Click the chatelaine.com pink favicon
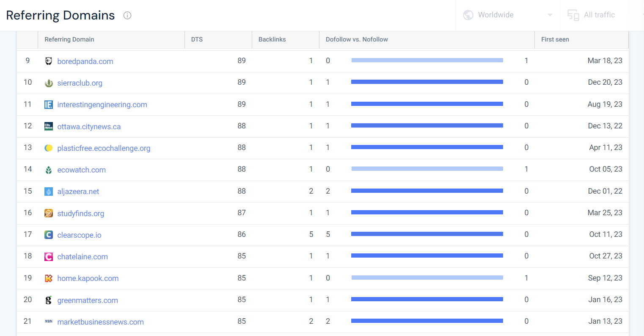644x336 pixels. (49, 257)
